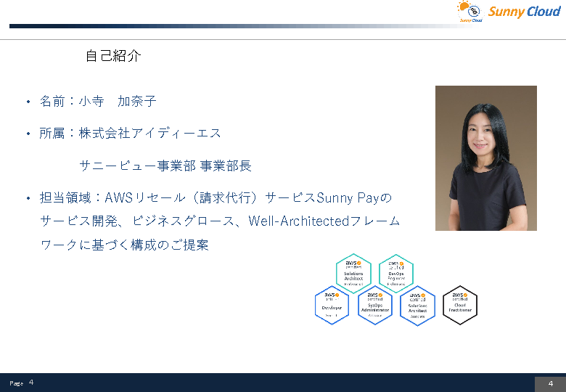This screenshot has height=392, width=566.
Task: Click the Sunny Cloud brand text
Action: tap(525, 12)
